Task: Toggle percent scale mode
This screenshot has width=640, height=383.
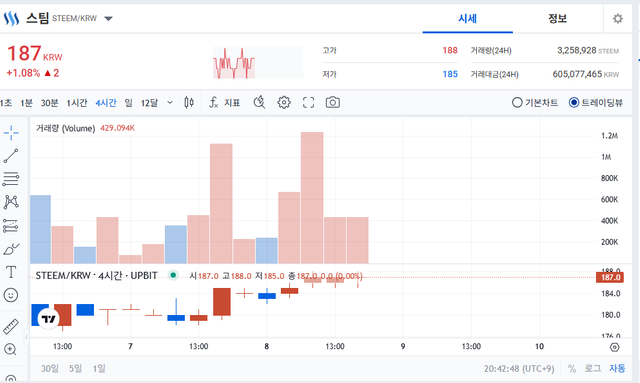Action: (x=572, y=369)
